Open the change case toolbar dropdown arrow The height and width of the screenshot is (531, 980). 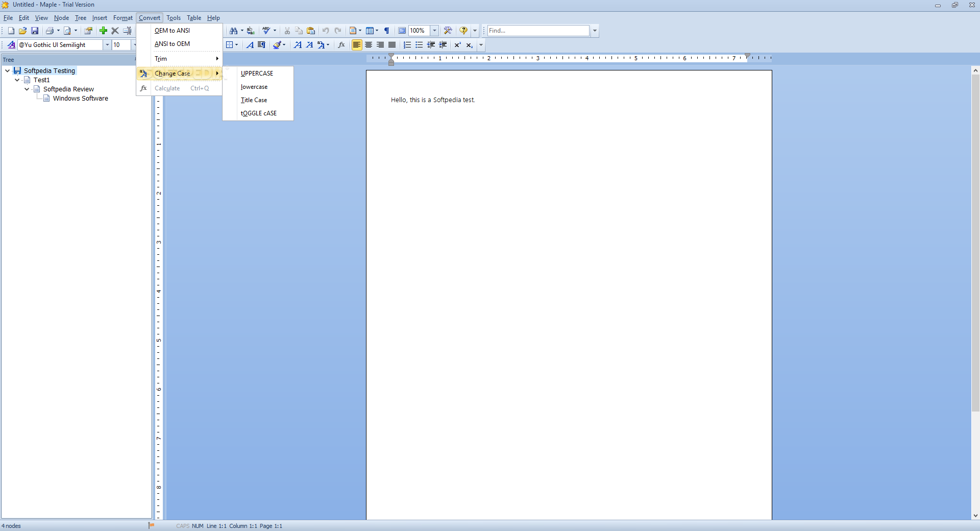pos(328,45)
